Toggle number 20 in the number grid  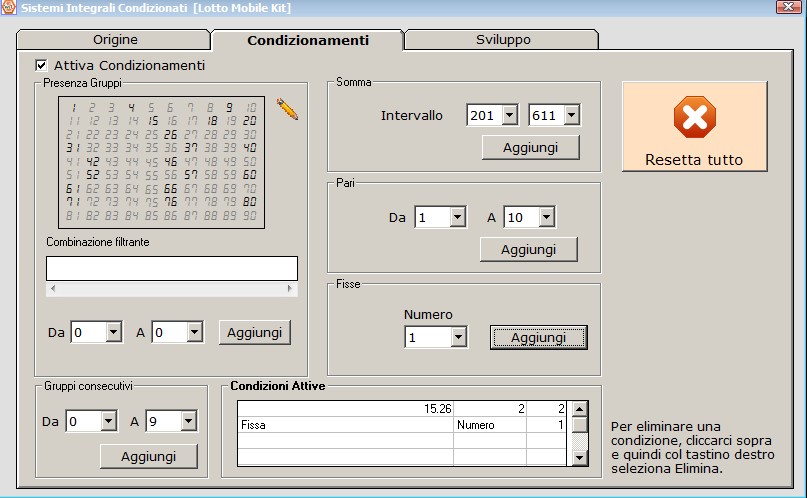coord(250,121)
